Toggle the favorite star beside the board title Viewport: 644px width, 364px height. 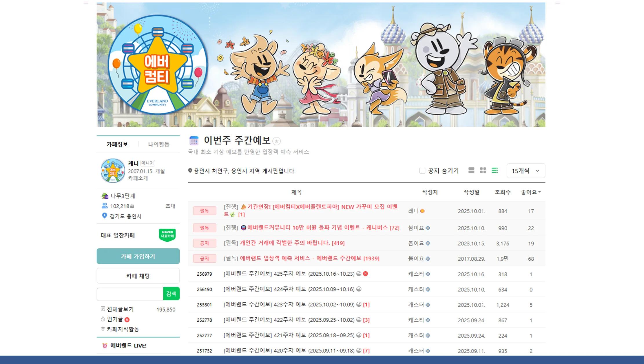pyautogui.click(x=277, y=141)
